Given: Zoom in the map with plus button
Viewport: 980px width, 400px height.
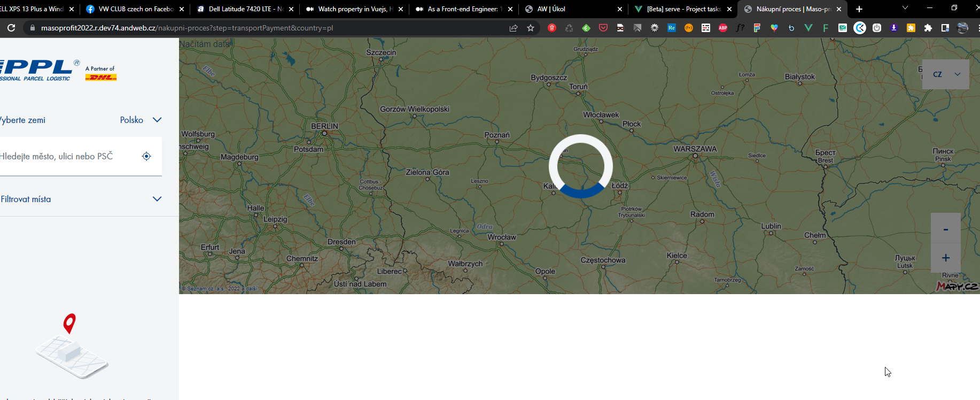Looking at the screenshot, I should tap(945, 258).
